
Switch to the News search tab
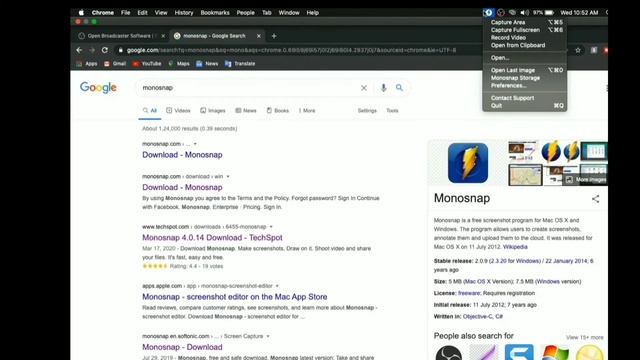[x=246, y=111]
